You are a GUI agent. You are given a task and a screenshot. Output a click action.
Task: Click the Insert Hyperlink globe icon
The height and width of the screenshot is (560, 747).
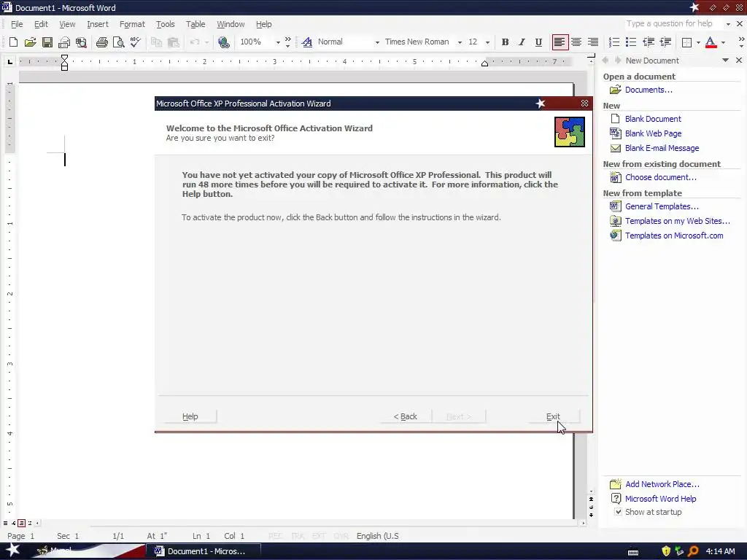[223, 42]
